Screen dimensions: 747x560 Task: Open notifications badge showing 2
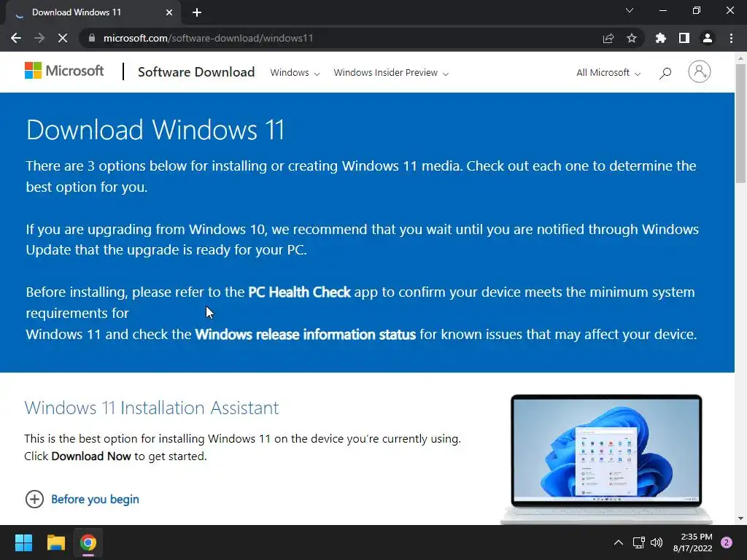point(727,542)
